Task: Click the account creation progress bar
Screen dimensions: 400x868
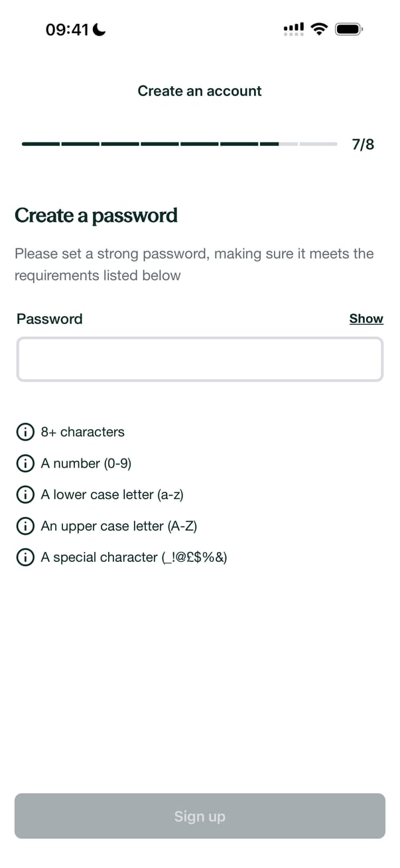Action: coord(179,144)
